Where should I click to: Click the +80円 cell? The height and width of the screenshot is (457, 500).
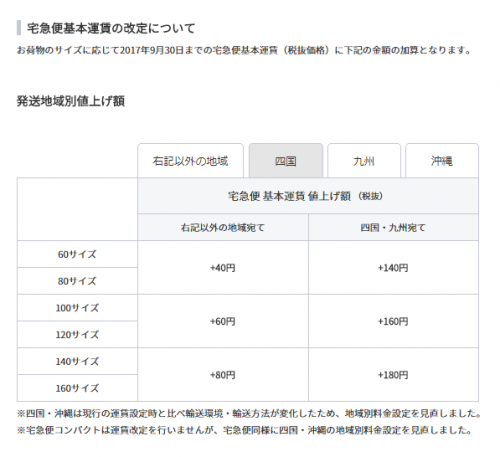point(223,375)
